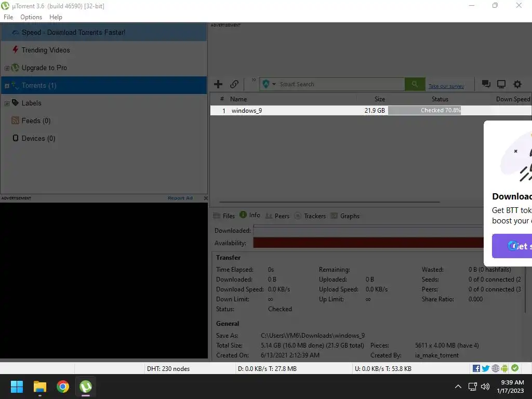532x399 pixels.
Task: Expand the toolbar overflow chevron
Action: tap(254, 80)
